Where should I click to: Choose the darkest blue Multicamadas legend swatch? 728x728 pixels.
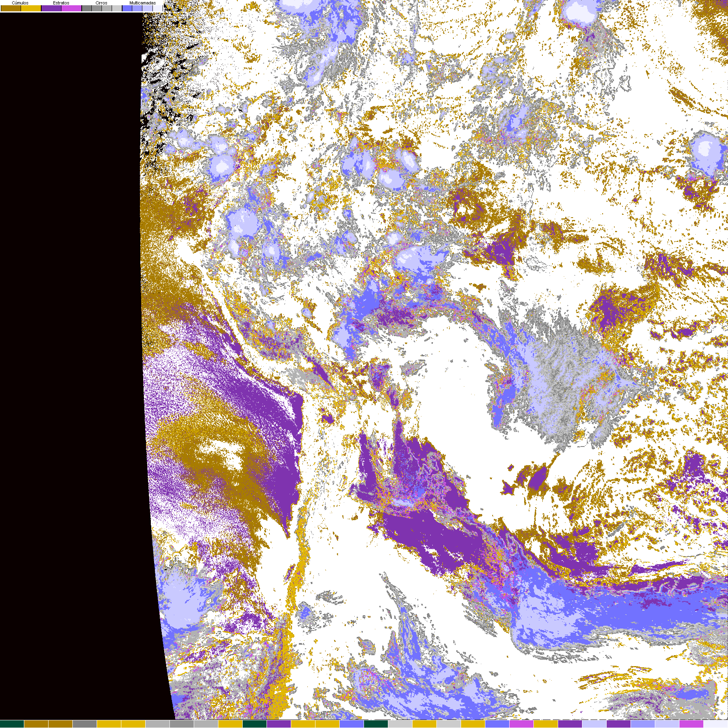(127, 8)
